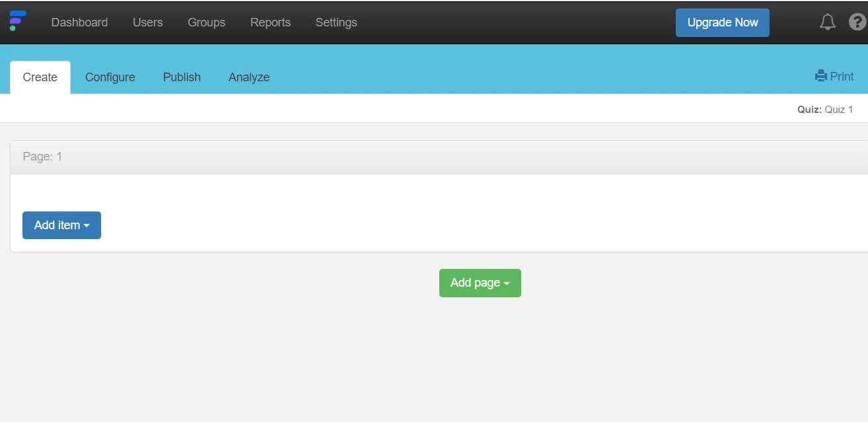This screenshot has height=422, width=868.
Task: Select the Create tab
Action: pos(40,77)
